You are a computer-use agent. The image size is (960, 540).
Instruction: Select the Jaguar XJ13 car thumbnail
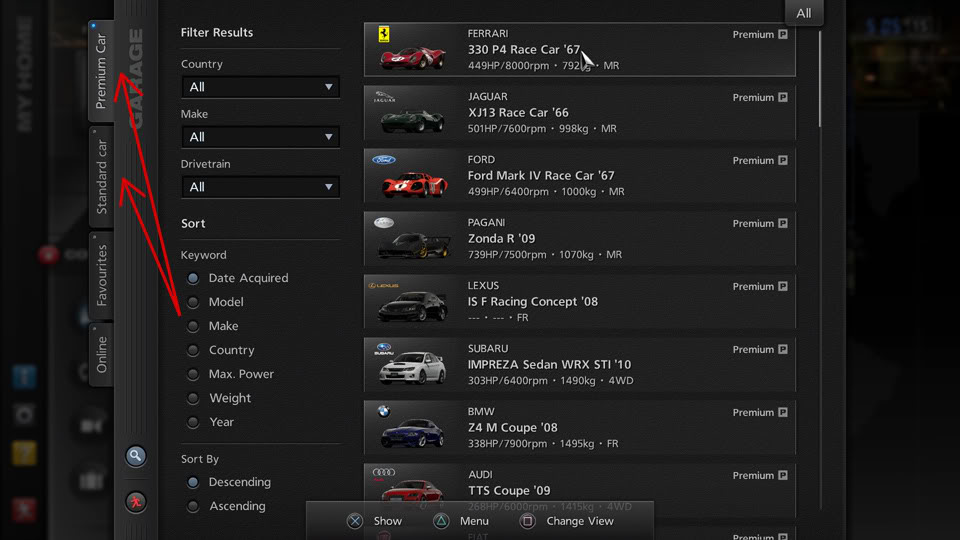[413, 121]
